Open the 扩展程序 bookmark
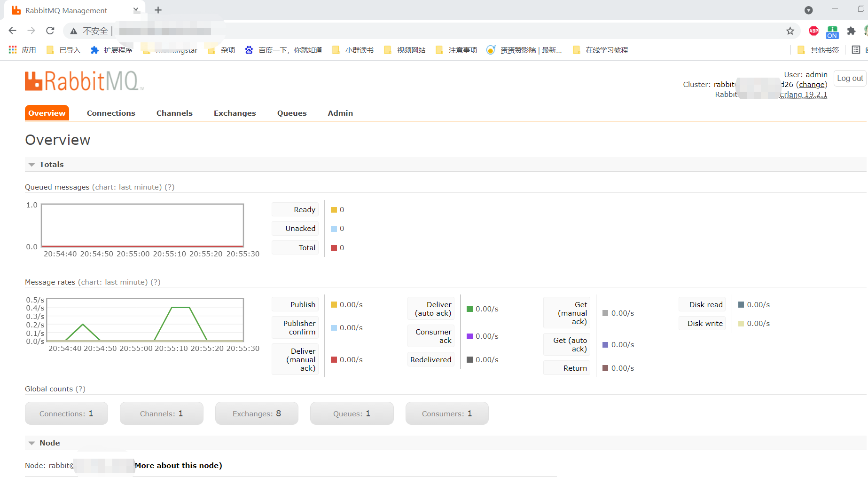 111,50
